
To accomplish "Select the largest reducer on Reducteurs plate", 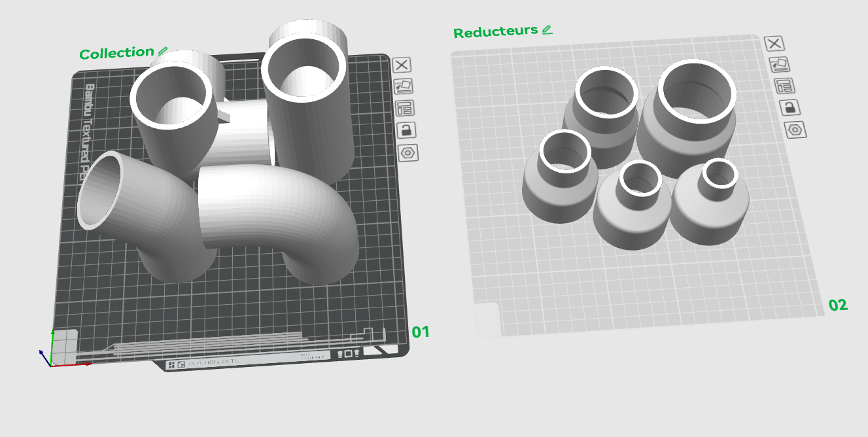I will point(688,119).
